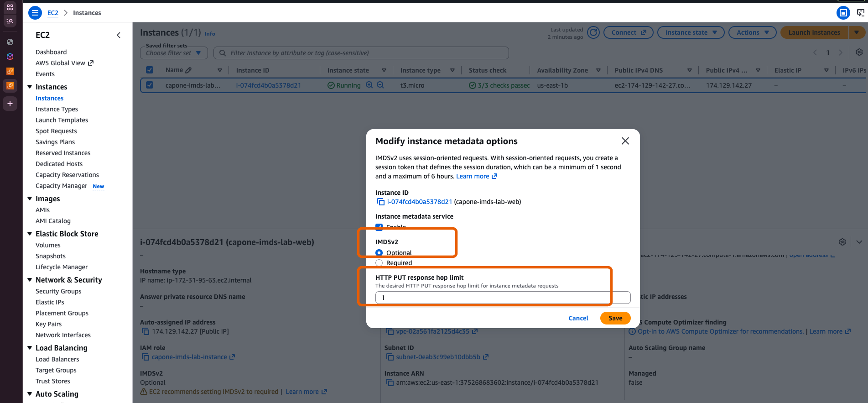Select the Optional IMDSv2 radio button

click(379, 253)
